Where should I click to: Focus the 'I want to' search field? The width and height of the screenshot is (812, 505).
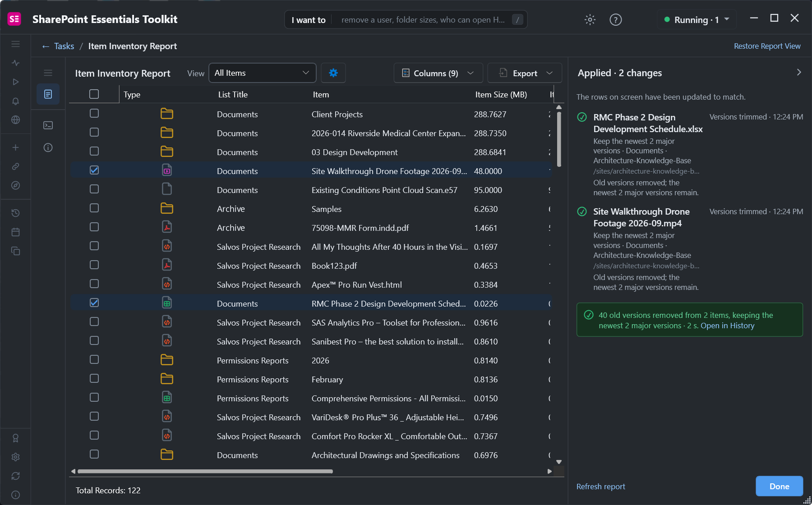(406, 19)
